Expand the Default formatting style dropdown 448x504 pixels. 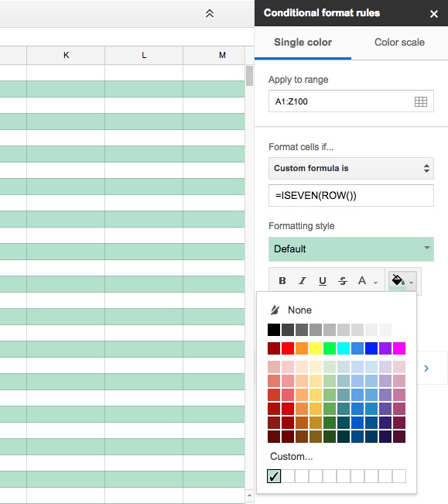pos(351,249)
